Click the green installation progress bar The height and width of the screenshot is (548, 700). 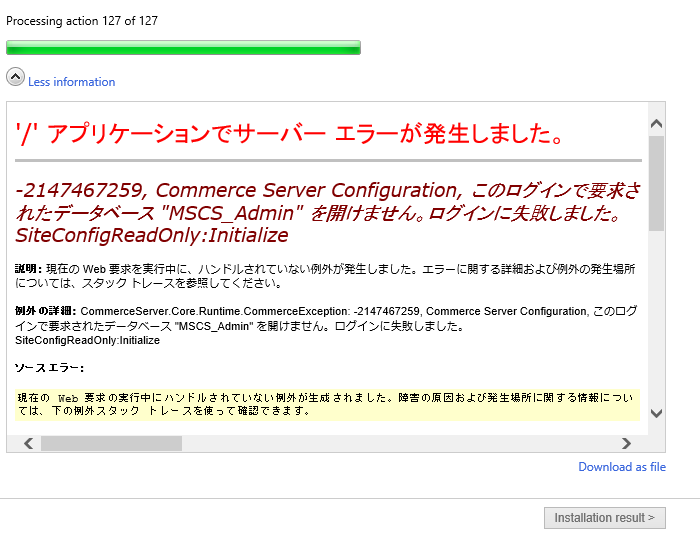(183, 48)
